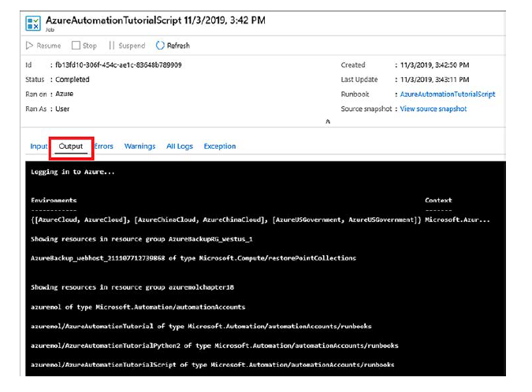The image size is (532, 392).
Task: Click the Stop square icon
Action: click(76, 46)
